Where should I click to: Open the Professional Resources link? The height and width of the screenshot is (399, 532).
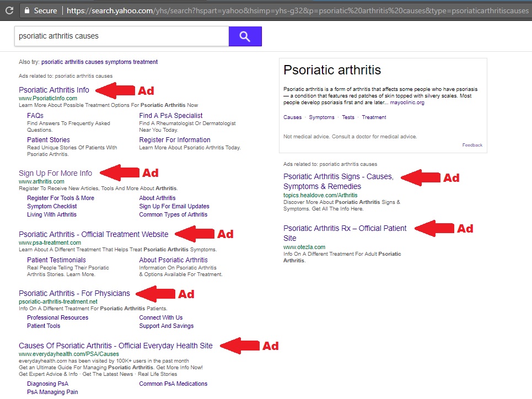tap(58, 317)
